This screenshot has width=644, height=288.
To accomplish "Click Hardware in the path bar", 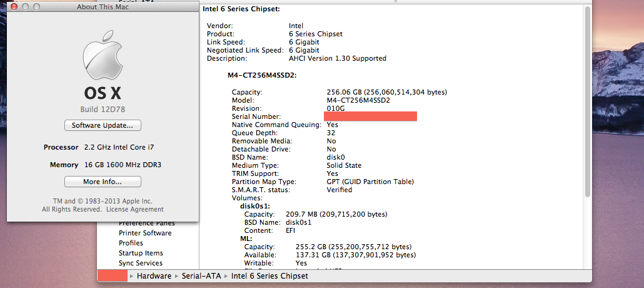I will coord(154,276).
